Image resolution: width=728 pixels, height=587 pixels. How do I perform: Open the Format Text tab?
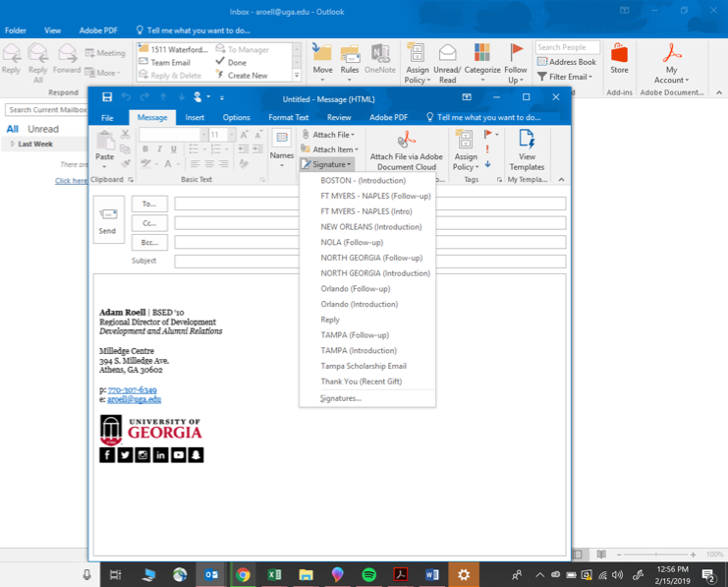point(288,118)
